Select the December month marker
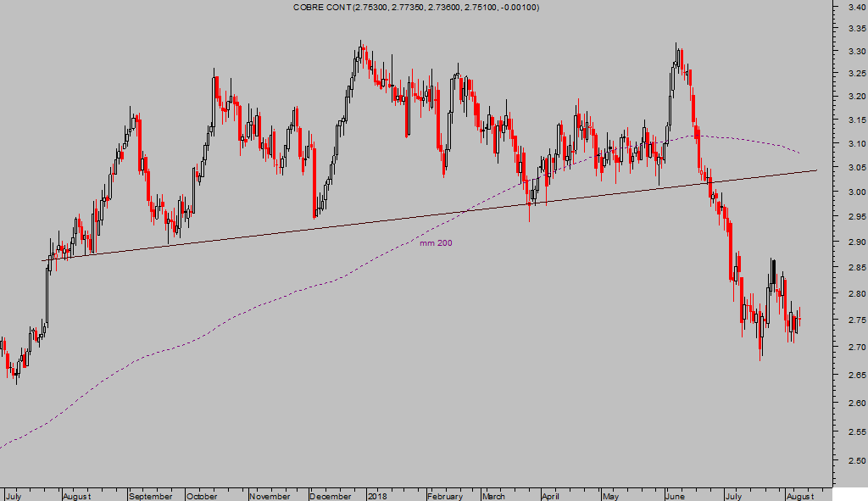Image resolution: width=868 pixels, height=501 pixels. point(331,496)
